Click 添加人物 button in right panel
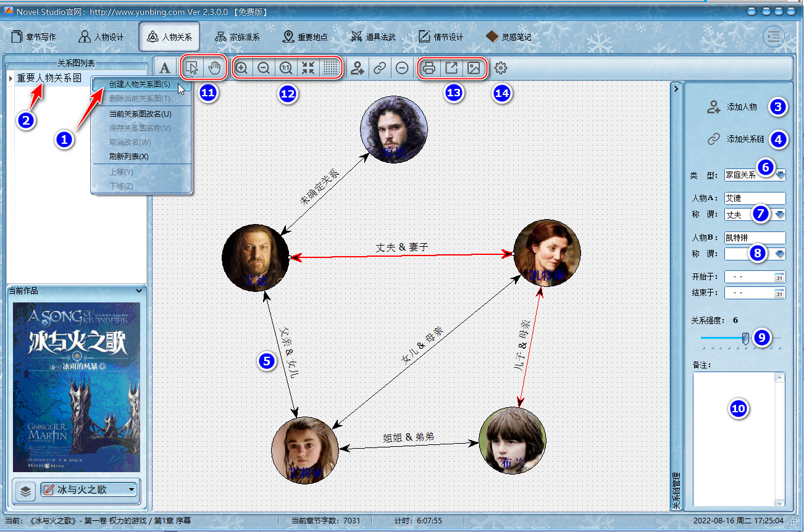Screen dimensions: 804x532 732,107
